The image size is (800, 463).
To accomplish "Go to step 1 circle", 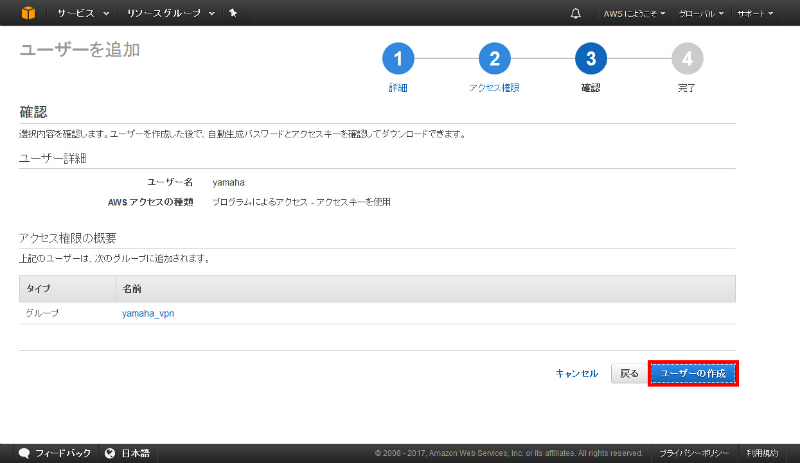I will (x=398, y=58).
